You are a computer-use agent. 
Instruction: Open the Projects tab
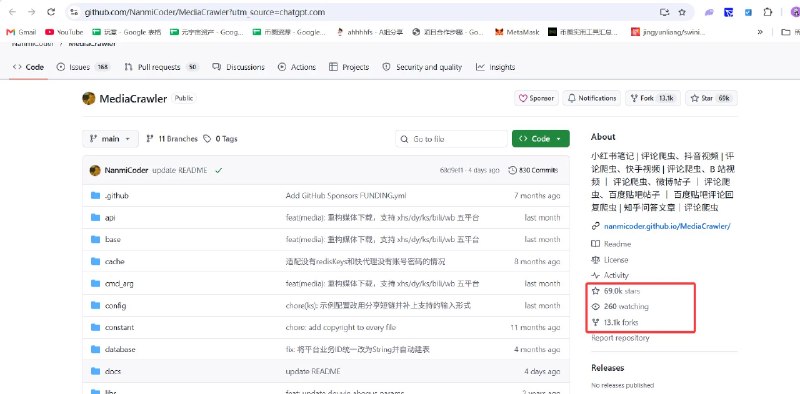349,67
